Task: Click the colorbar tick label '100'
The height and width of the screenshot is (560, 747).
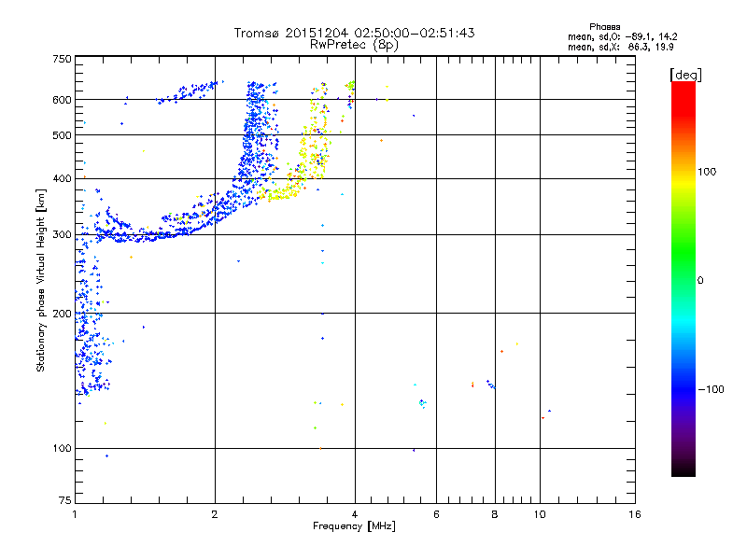Action: [x=707, y=172]
